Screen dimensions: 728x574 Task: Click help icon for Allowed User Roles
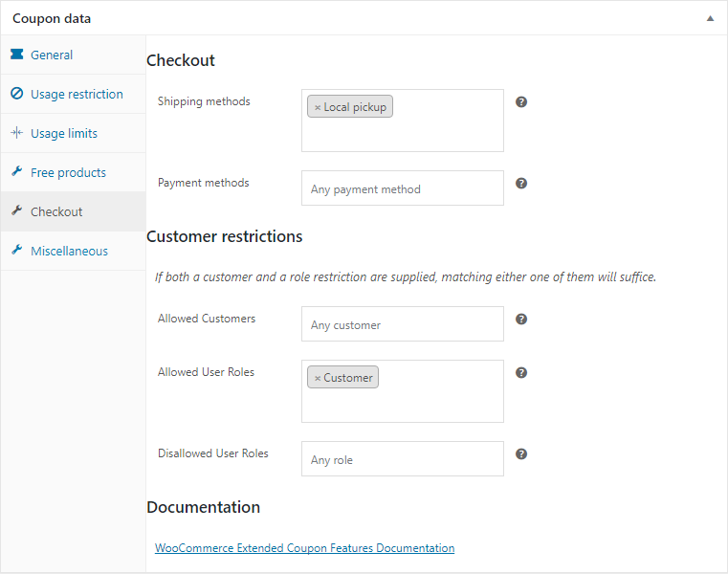pyautogui.click(x=521, y=372)
